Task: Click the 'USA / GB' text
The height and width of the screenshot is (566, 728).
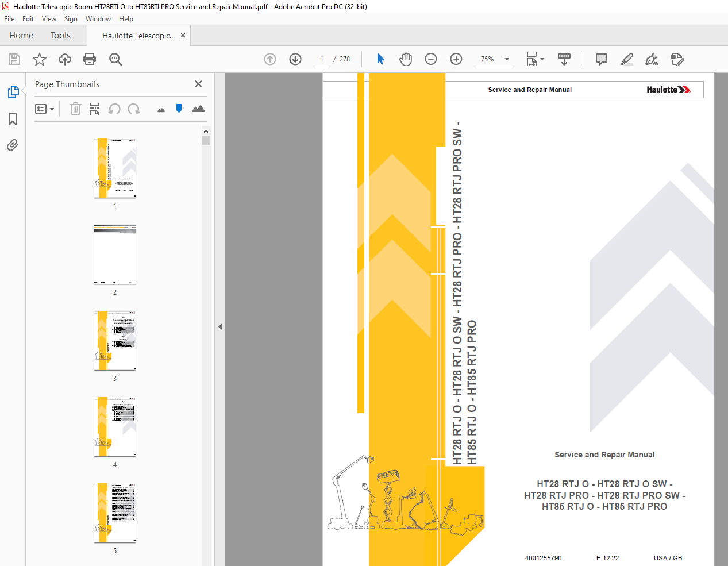Action: point(668,558)
